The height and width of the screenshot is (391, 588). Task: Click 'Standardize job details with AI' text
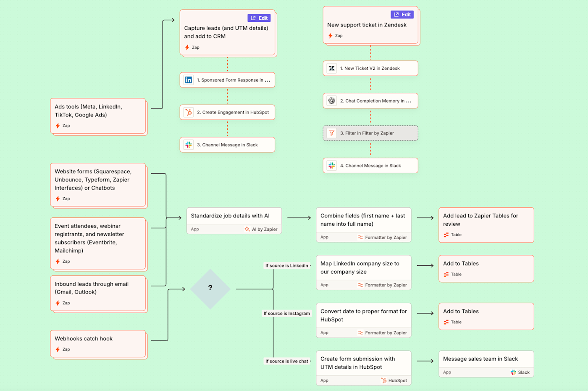[230, 216]
